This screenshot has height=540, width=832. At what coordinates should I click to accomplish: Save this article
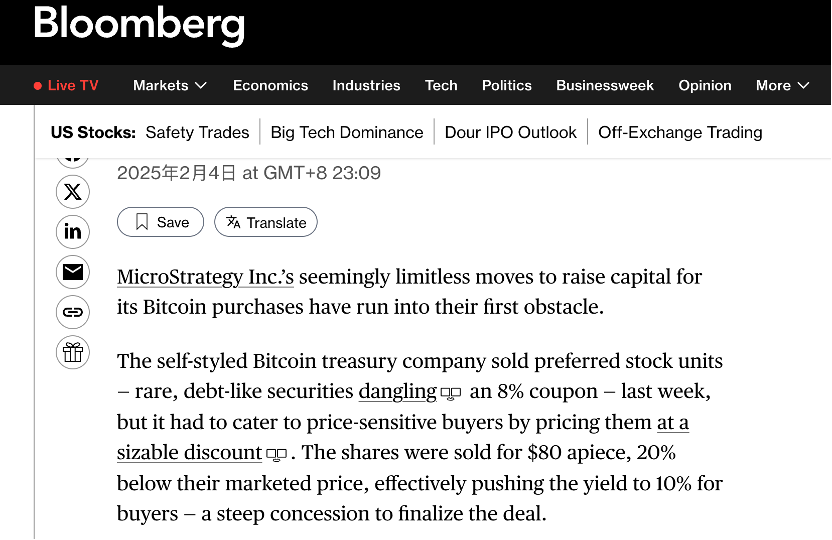point(160,222)
